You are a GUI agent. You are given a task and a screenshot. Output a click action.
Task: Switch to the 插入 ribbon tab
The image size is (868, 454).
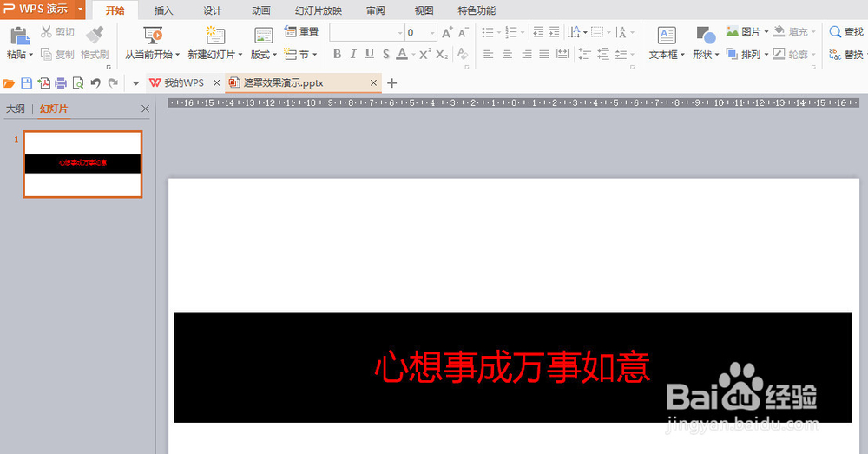click(163, 10)
